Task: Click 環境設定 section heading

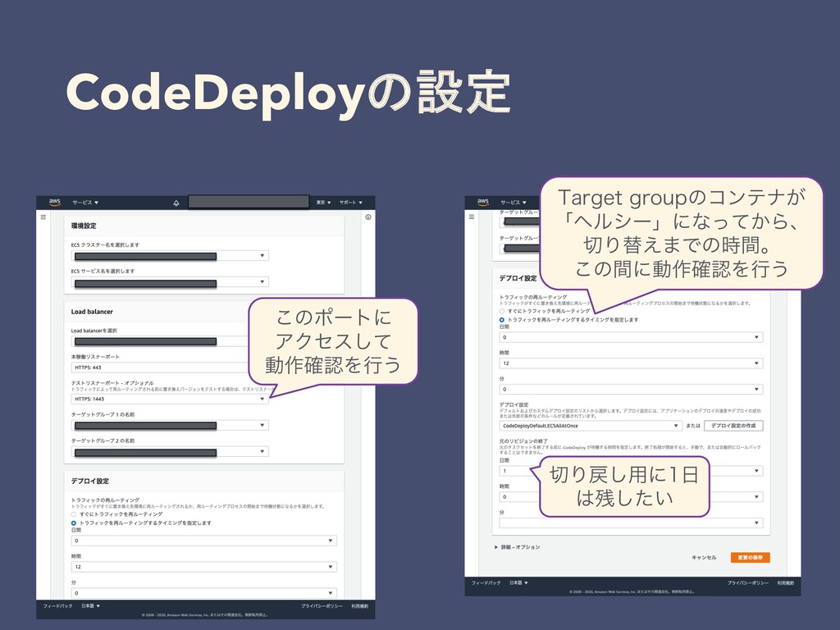Action: (84, 226)
